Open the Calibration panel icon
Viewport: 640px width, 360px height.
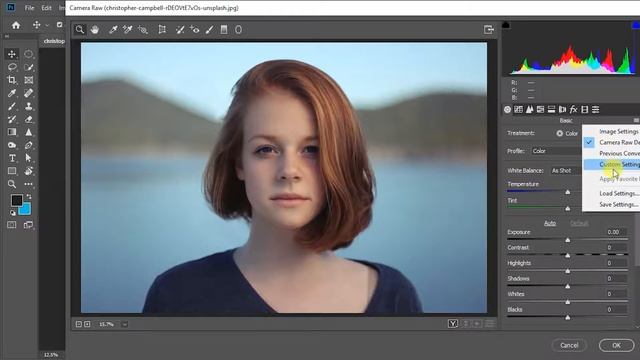coord(584,109)
